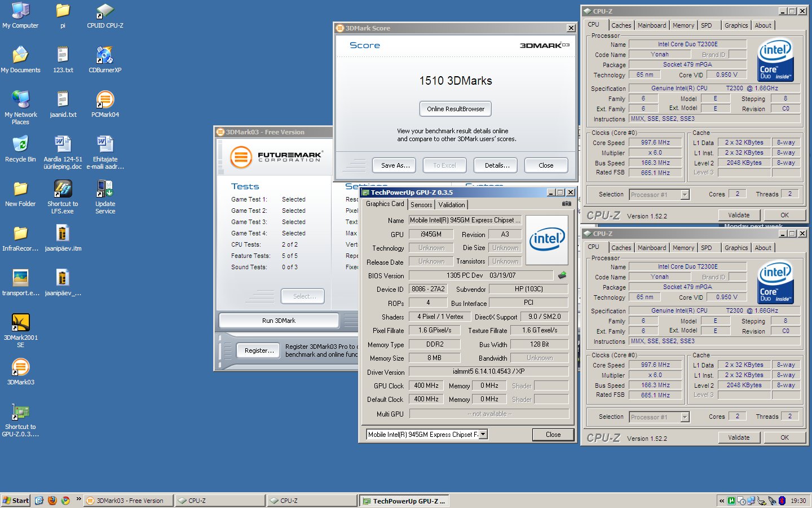
Task: Select the 3DMark03 desktop shortcut
Action: 20,372
